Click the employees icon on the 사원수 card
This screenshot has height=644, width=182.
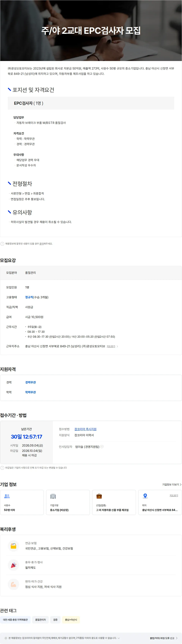[x=7, y=496]
